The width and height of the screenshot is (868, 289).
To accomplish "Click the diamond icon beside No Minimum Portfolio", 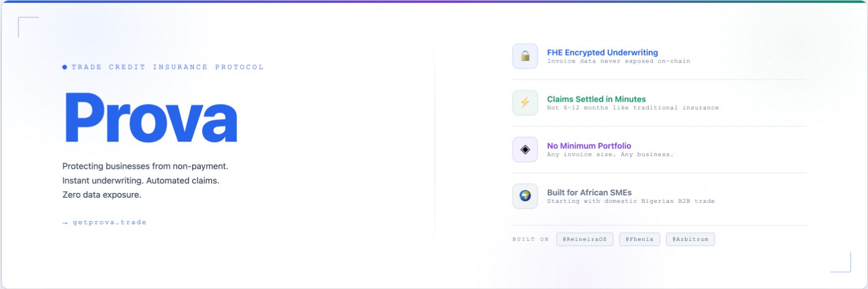I will [x=525, y=150].
